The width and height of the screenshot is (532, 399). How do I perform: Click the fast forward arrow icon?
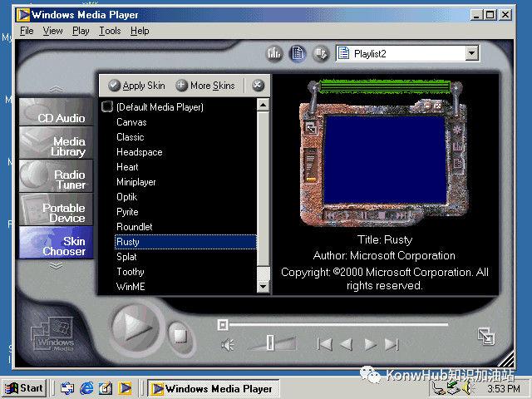pyautogui.click(x=370, y=345)
